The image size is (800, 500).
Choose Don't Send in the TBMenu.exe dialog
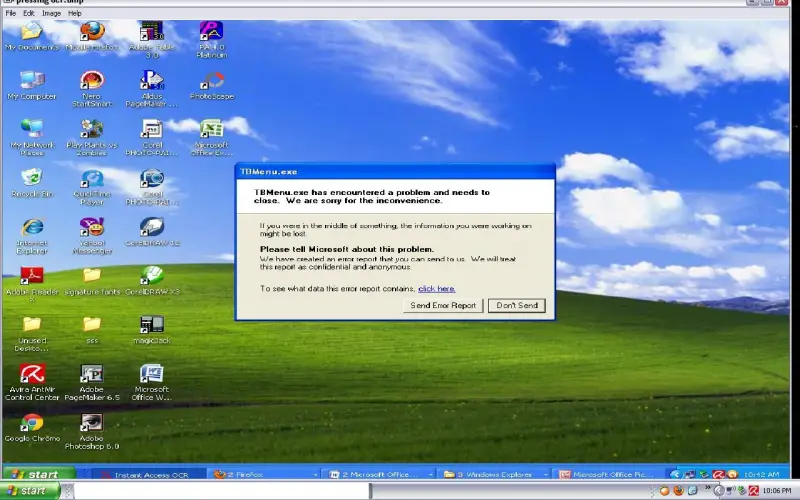pyautogui.click(x=517, y=305)
